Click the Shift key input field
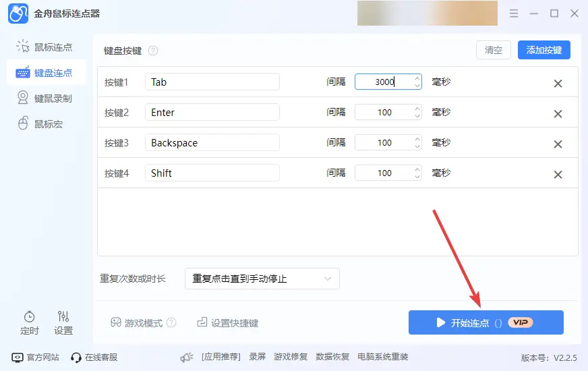This screenshot has width=588, height=371. [x=212, y=173]
